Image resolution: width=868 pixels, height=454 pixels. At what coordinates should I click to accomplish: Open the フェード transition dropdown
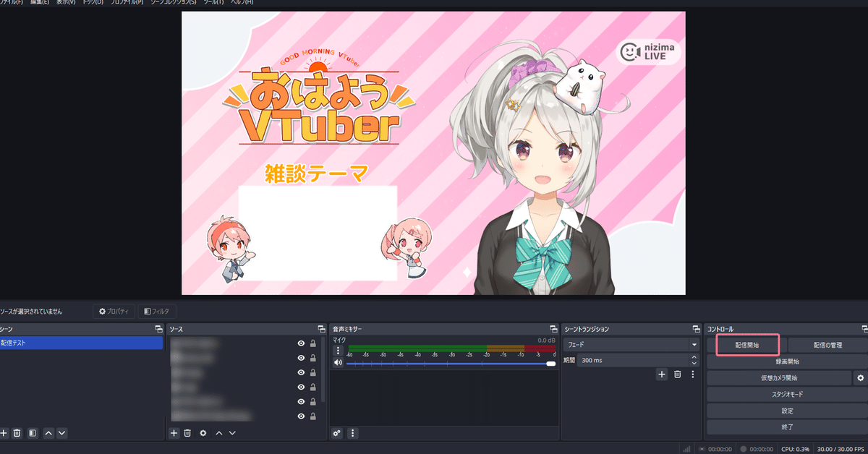pyautogui.click(x=631, y=345)
